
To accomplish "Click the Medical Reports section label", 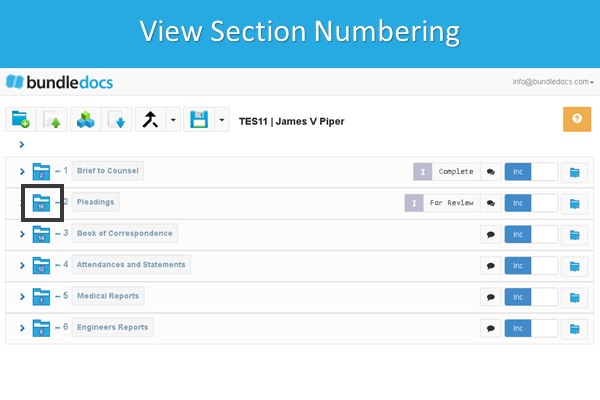I will pos(107,296).
